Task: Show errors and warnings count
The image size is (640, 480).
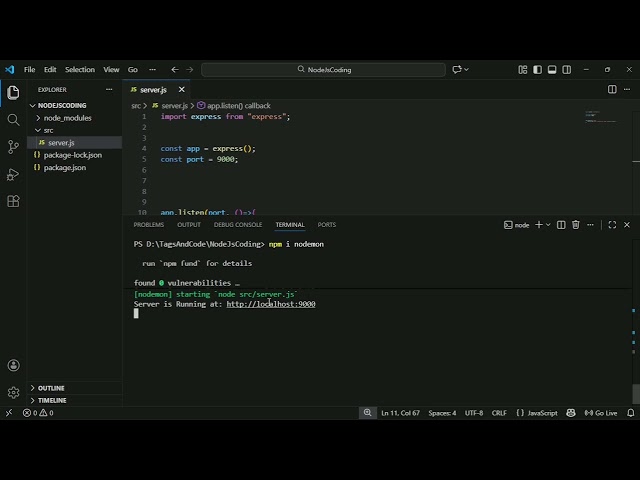Action: 38,413
